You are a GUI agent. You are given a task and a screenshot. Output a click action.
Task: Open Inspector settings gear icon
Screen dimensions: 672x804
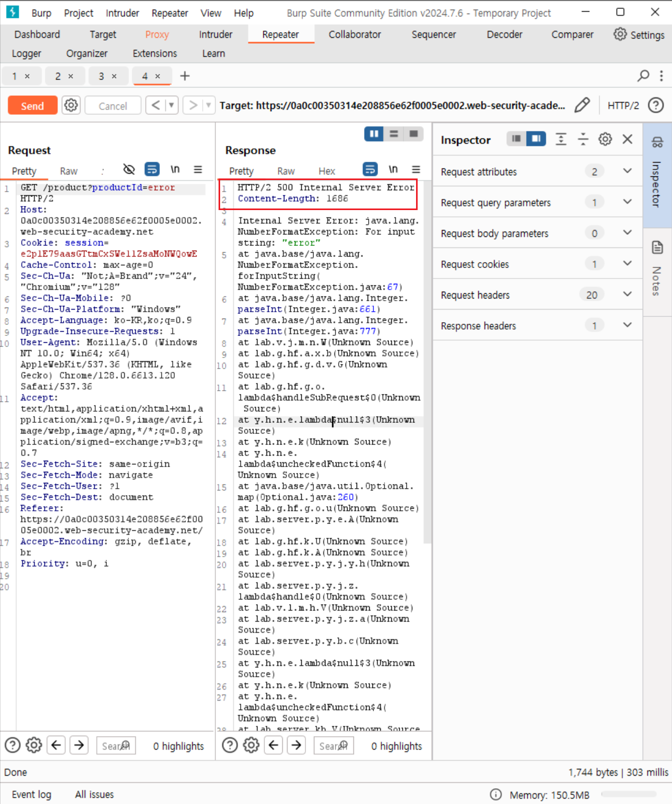click(x=605, y=139)
